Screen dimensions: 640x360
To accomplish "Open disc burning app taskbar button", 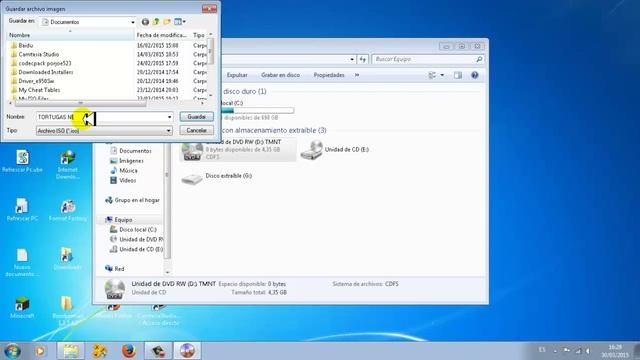I will pos(187,351).
